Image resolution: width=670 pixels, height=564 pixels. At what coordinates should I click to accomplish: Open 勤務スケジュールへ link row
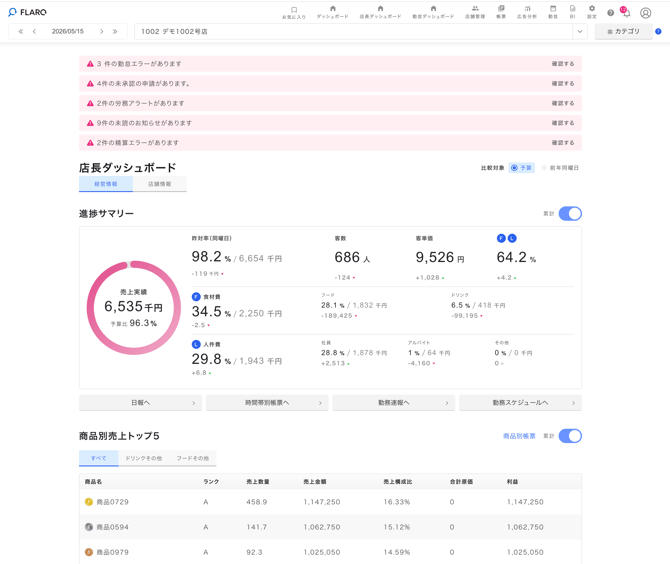pyautogui.click(x=520, y=402)
